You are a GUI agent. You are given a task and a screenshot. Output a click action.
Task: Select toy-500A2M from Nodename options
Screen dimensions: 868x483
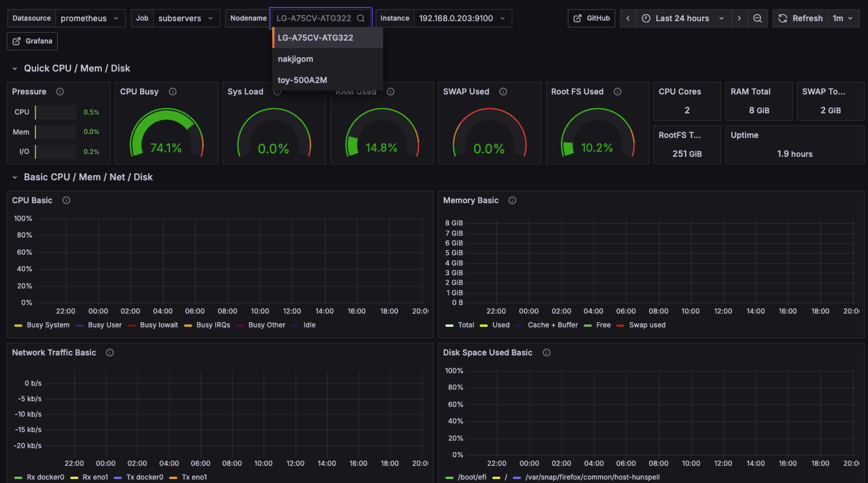tap(302, 80)
